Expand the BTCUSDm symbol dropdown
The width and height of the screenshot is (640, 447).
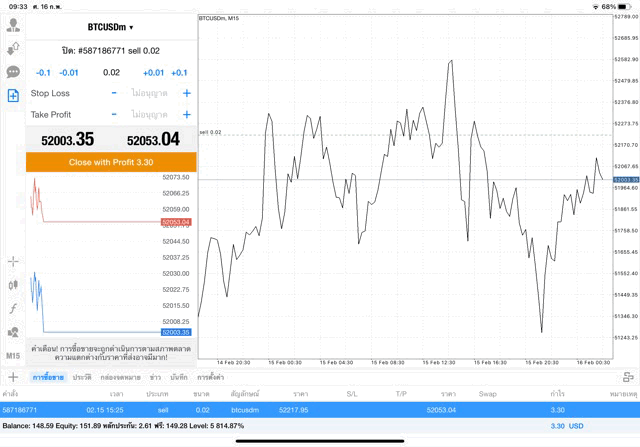(110, 27)
